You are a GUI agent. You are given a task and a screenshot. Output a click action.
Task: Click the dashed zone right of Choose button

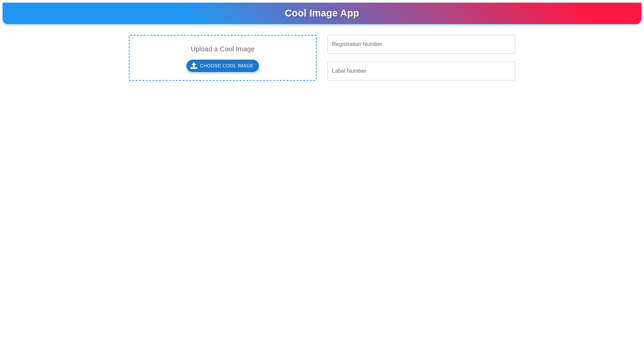click(287, 66)
